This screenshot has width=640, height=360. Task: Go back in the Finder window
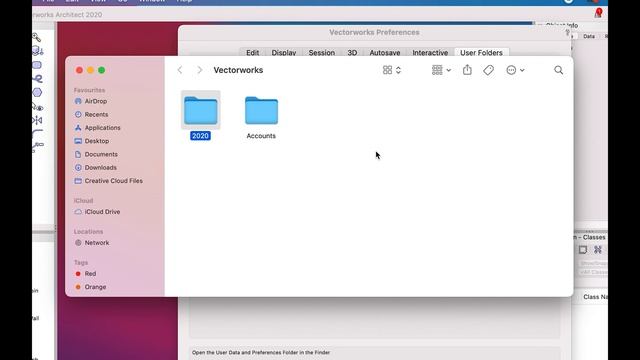coord(180,70)
